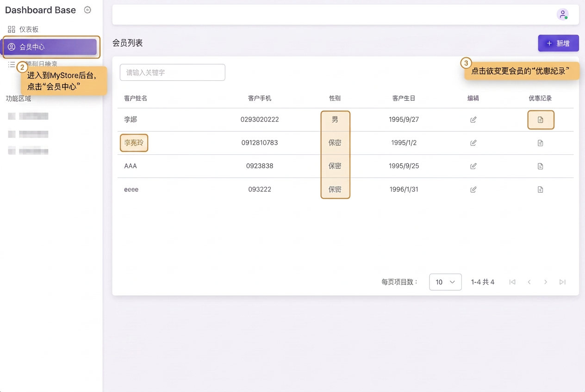585x392 pixels.
Task: Focus the 请输入关键字 search field
Action: tap(172, 72)
